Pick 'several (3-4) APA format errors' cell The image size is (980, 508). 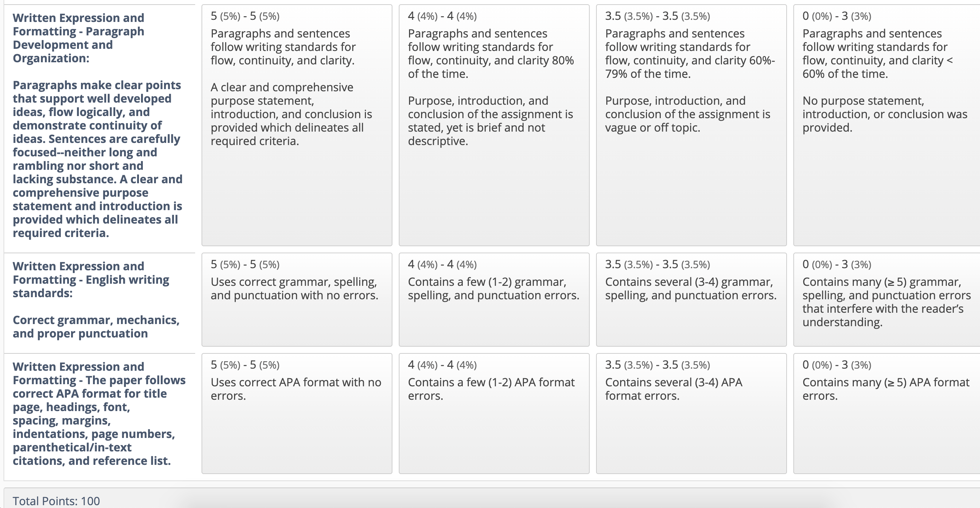pyautogui.click(x=691, y=414)
